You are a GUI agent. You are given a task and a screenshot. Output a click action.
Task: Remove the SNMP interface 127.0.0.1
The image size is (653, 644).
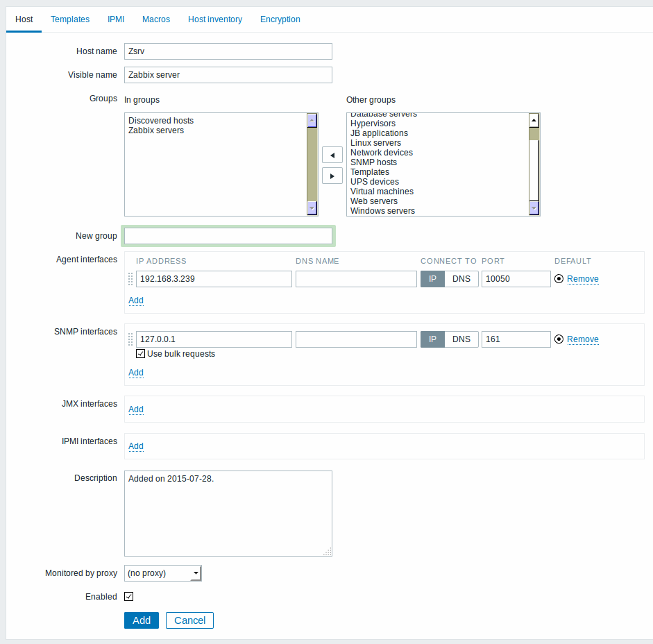click(x=583, y=339)
